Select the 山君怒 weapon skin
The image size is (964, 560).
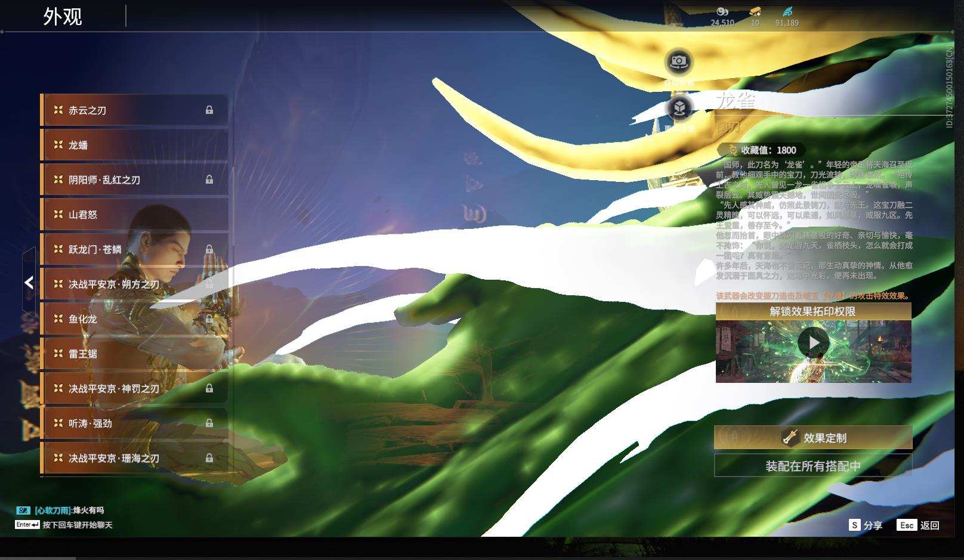pos(134,214)
